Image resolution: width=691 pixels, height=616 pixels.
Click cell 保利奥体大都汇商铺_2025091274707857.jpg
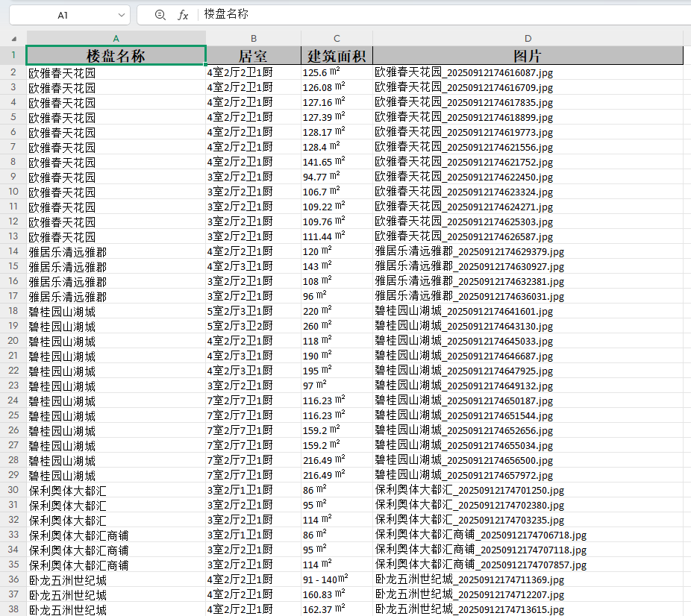(528, 565)
